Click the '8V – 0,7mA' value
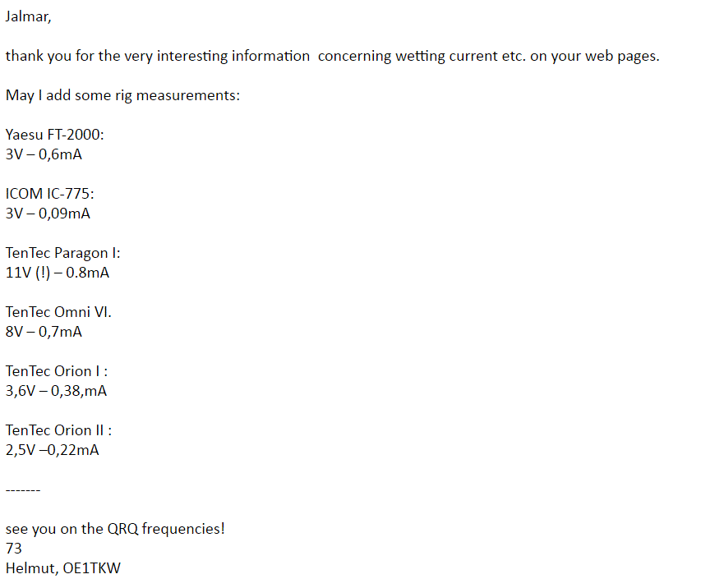Screen dimensions: 724x588 point(44,332)
